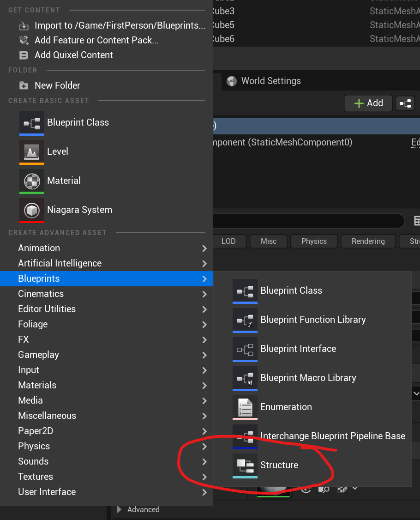420x520 pixels.
Task: Expand the Cinematics submenu arrow
Action: 204,294
